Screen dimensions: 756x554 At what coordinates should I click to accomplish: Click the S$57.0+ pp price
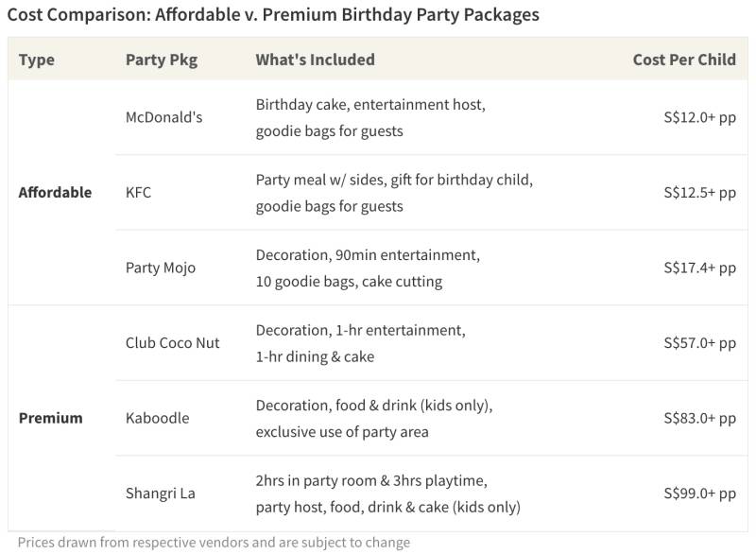tap(699, 342)
